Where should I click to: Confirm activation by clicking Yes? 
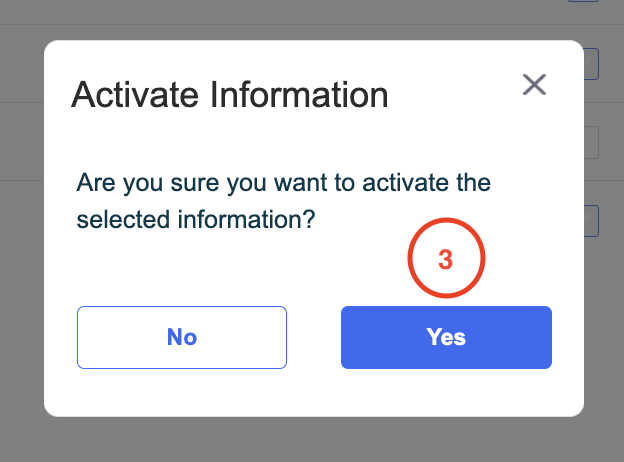[446, 337]
